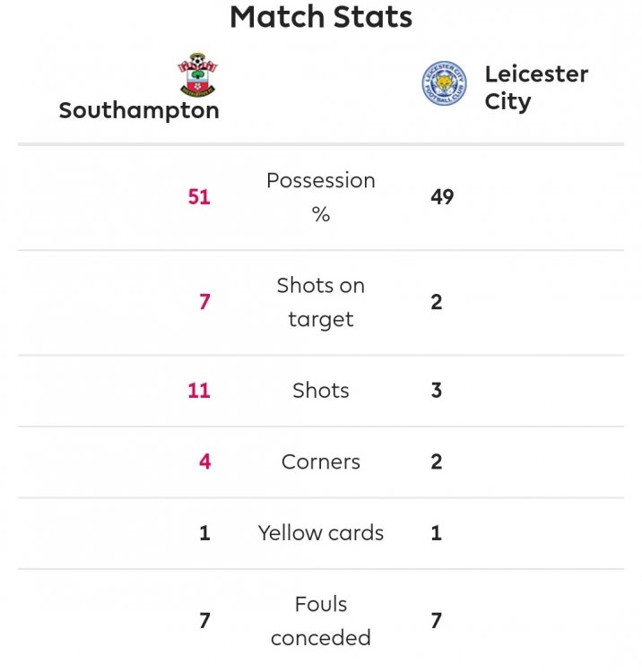
Task: Click Southampton's shots on target value 7
Action: coord(204,302)
